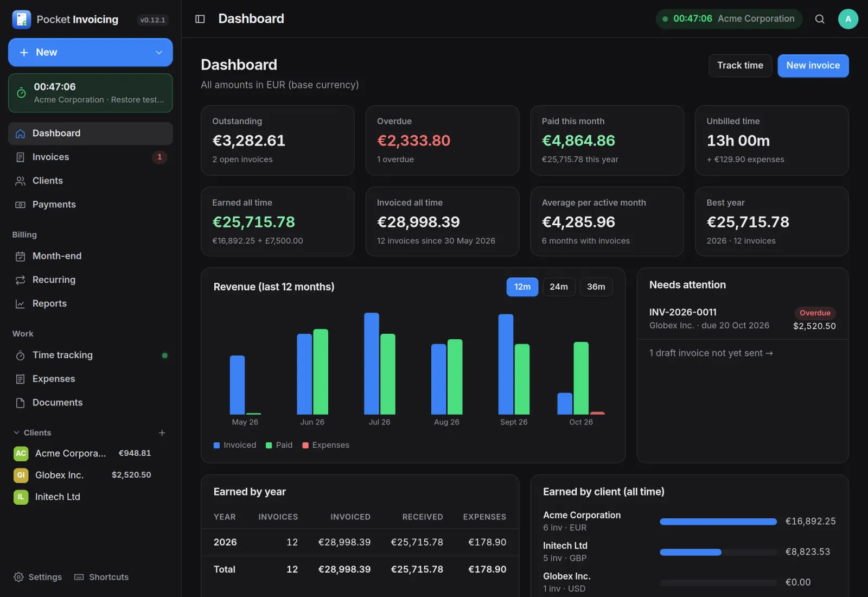Click the Expenses red legend swatch
This screenshot has width=868, height=597.
click(x=305, y=446)
